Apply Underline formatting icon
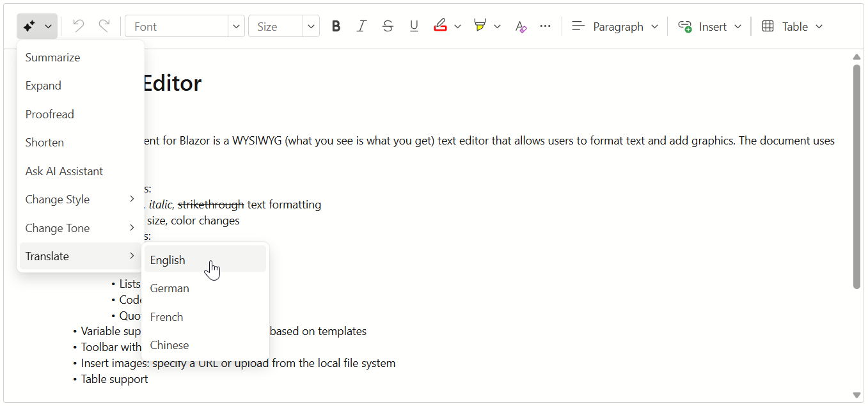This screenshot has width=868, height=406. click(x=414, y=26)
